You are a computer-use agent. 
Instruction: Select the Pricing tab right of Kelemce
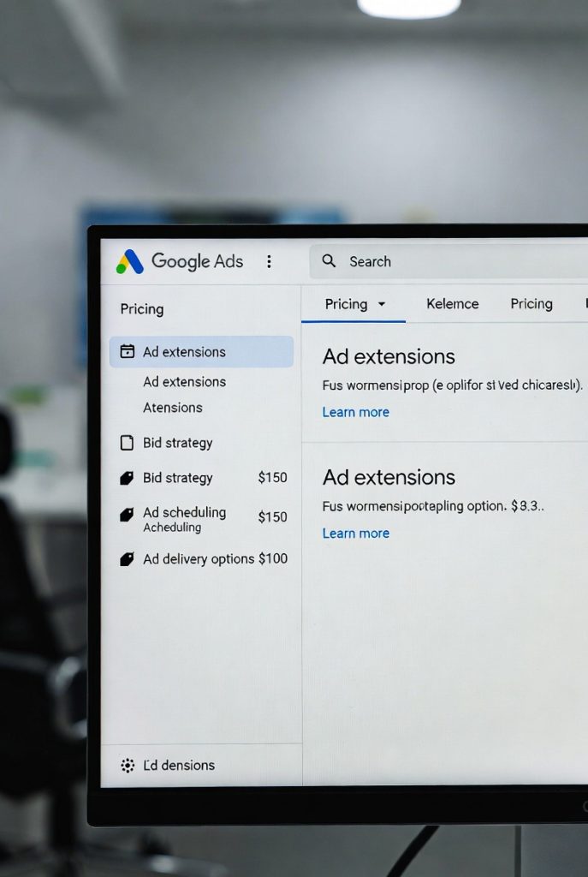pyautogui.click(x=531, y=304)
